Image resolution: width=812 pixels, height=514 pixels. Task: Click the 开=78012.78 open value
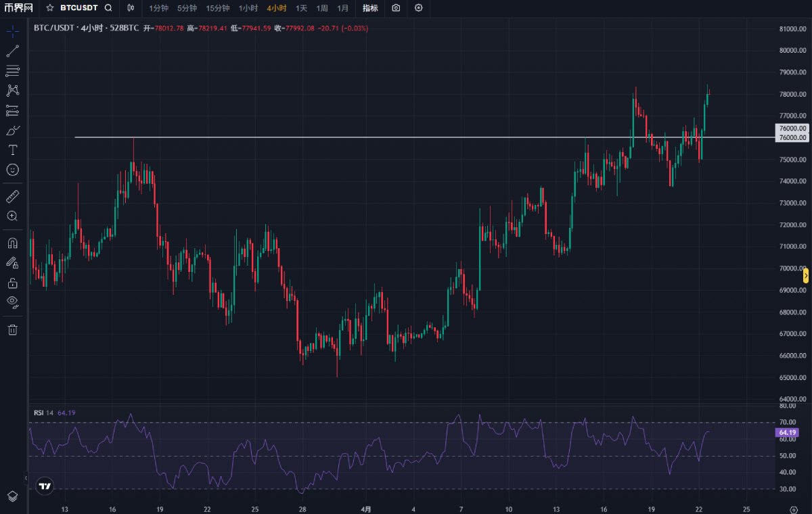click(162, 28)
